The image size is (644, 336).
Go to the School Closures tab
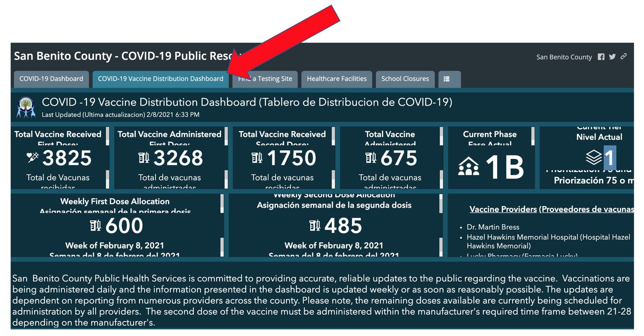coord(405,79)
